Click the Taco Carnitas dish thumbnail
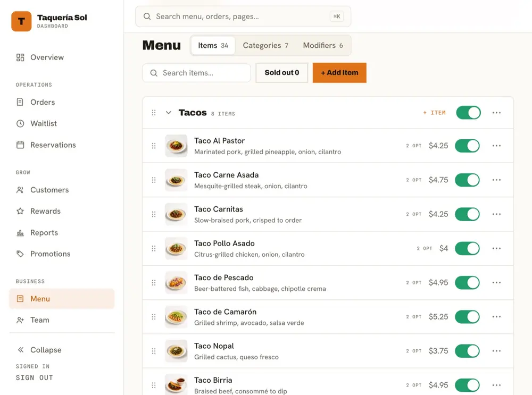Viewport: 532px width, 395px height. [176, 214]
